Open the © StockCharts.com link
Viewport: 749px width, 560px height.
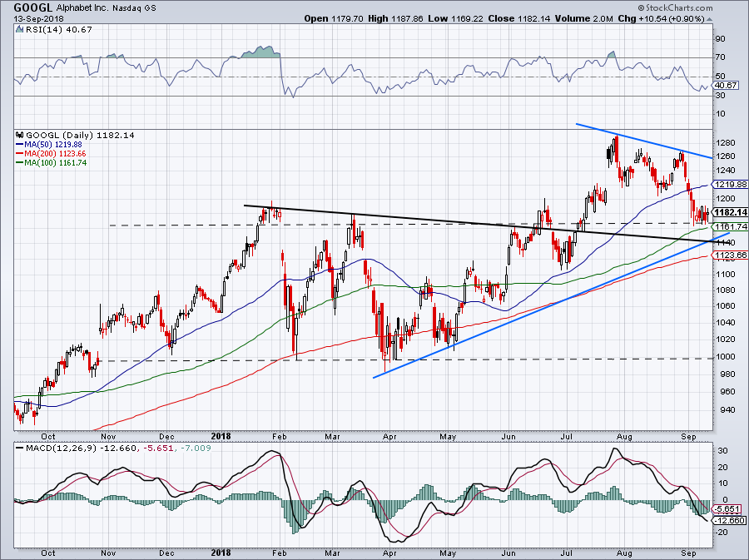pos(675,7)
